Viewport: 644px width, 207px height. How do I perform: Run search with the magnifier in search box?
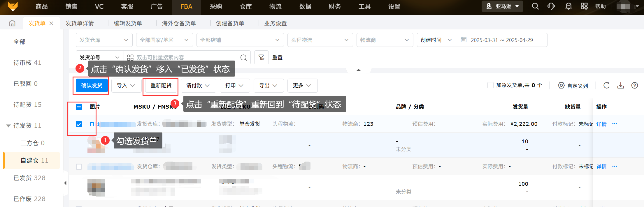click(243, 57)
